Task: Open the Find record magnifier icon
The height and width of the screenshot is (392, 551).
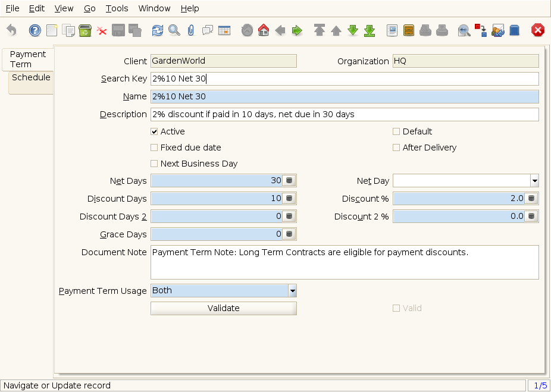Action: 174,30
